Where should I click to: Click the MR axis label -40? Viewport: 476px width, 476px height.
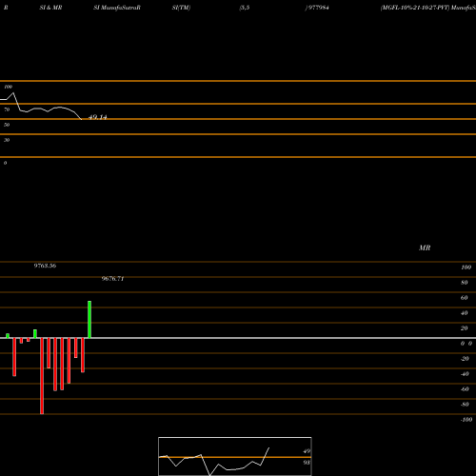click(465, 374)
